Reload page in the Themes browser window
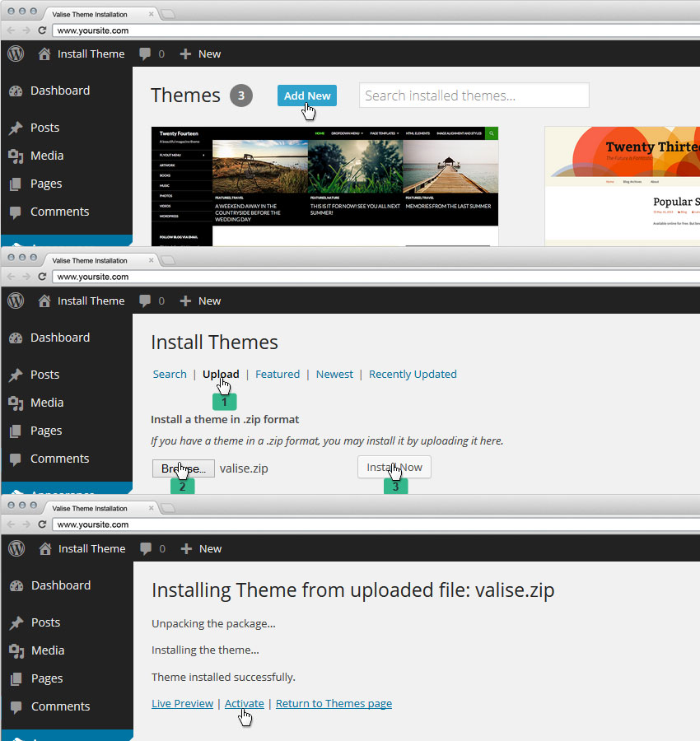Viewport: 700px width, 741px height. pos(42,30)
